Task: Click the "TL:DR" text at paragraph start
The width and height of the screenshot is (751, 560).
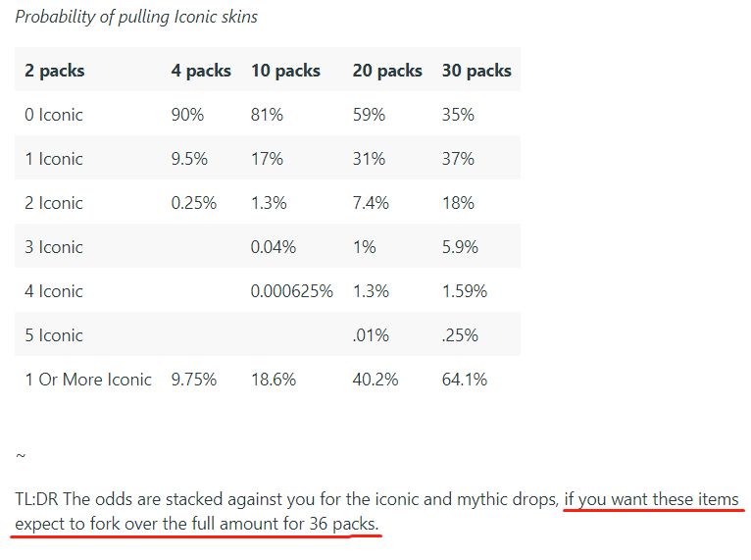Action: coord(36,499)
